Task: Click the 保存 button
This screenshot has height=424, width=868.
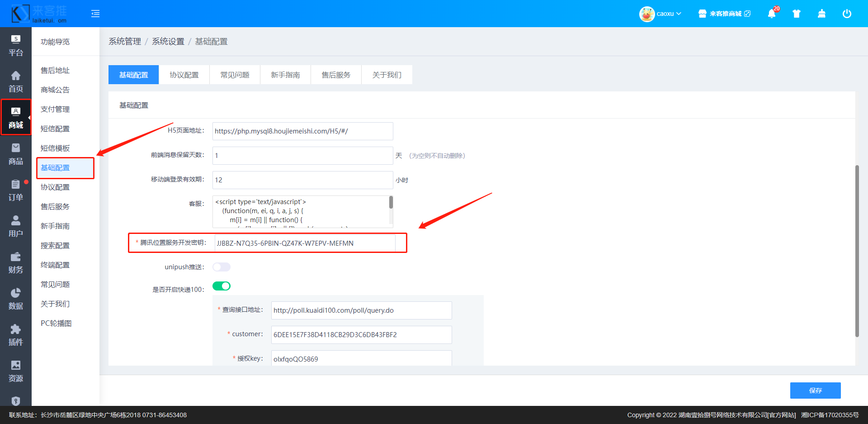Action: [816, 391]
